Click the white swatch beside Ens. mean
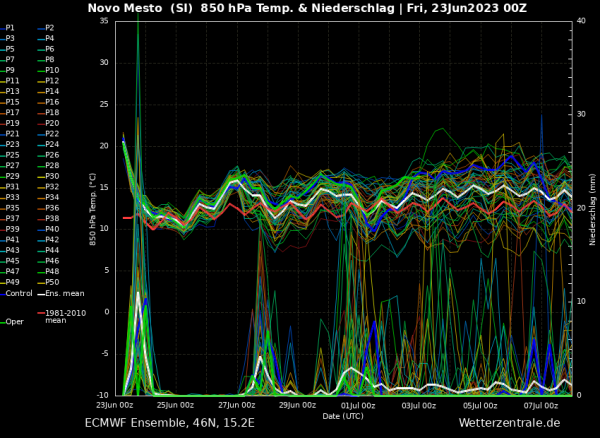Viewport: 600px width, 438px height. point(41,294)
